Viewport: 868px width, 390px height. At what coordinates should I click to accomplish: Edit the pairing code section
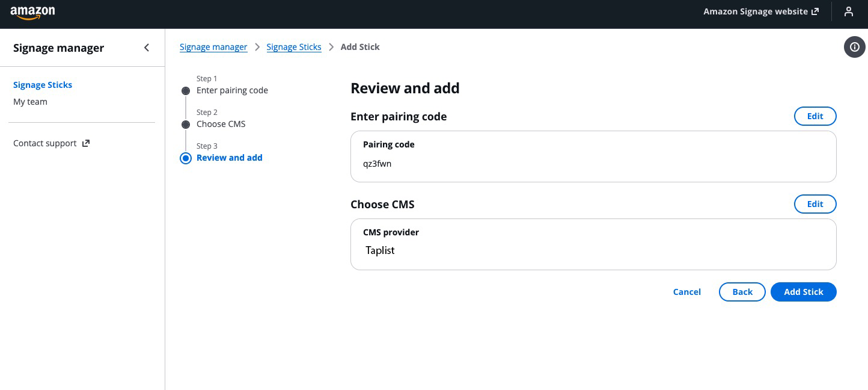(815, 116)
